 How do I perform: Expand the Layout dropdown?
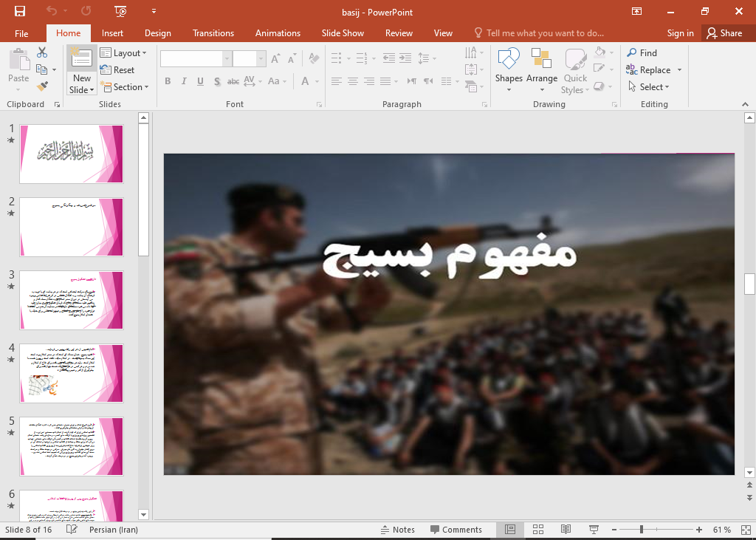(123, 53)
